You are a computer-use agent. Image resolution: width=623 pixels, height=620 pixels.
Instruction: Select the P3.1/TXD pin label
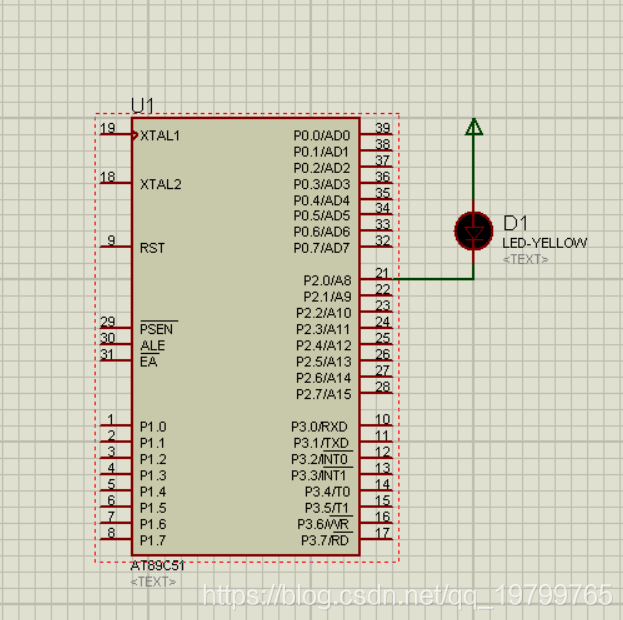[x=321, y=443]
